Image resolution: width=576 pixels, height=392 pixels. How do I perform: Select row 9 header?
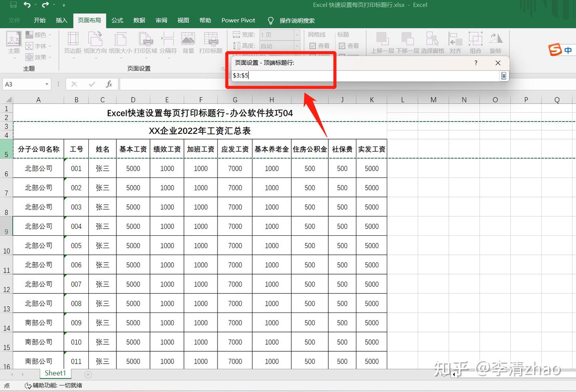6,226
